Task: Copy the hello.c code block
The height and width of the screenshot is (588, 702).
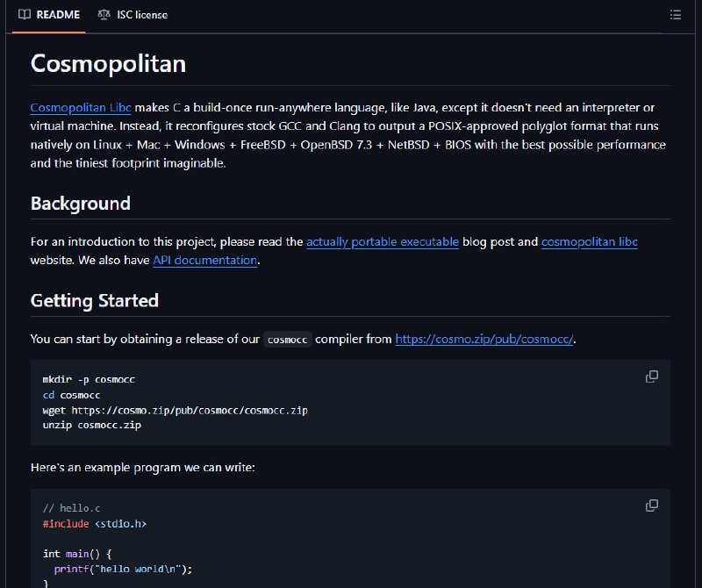Action: pos(652,506)
